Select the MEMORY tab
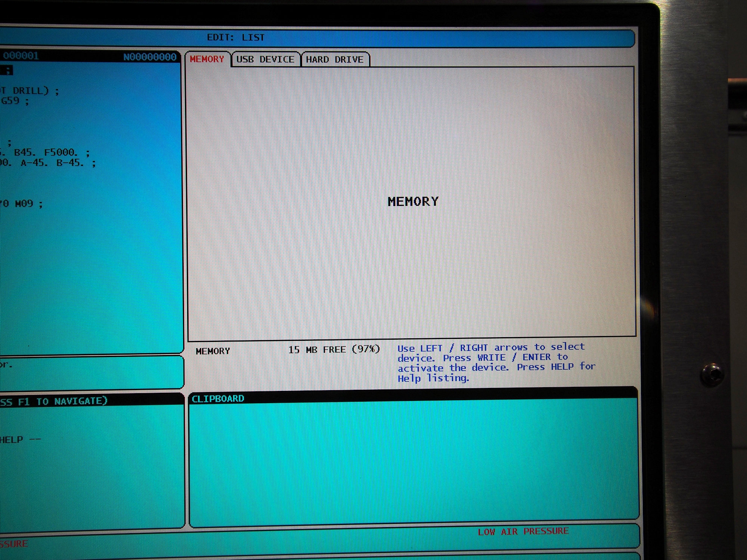Viewport: 747px width, 560px height. click(x=207, y=59)
